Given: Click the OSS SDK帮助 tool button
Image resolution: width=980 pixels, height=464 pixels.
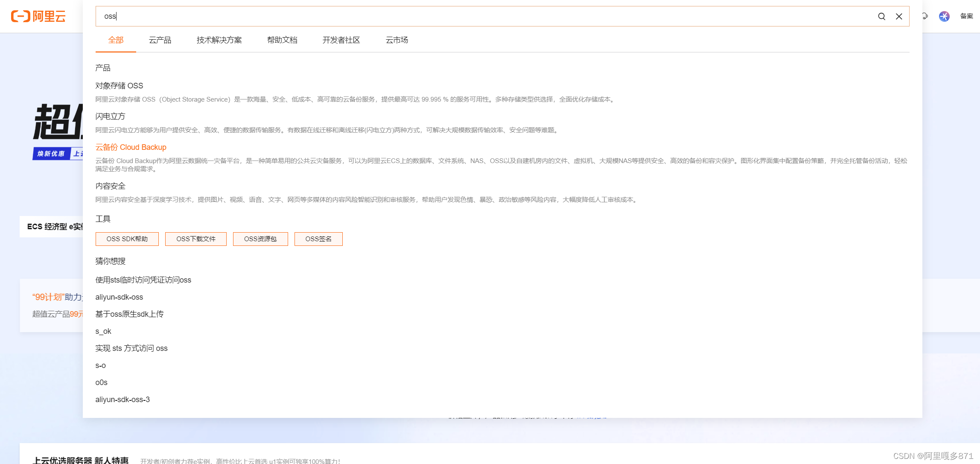Looking at the screenshot, I should 127,239.
